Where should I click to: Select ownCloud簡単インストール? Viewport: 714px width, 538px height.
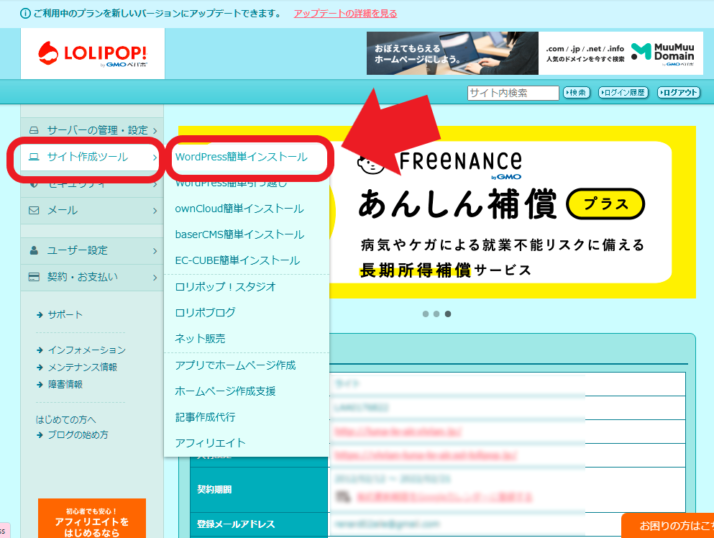coord(240,209)
